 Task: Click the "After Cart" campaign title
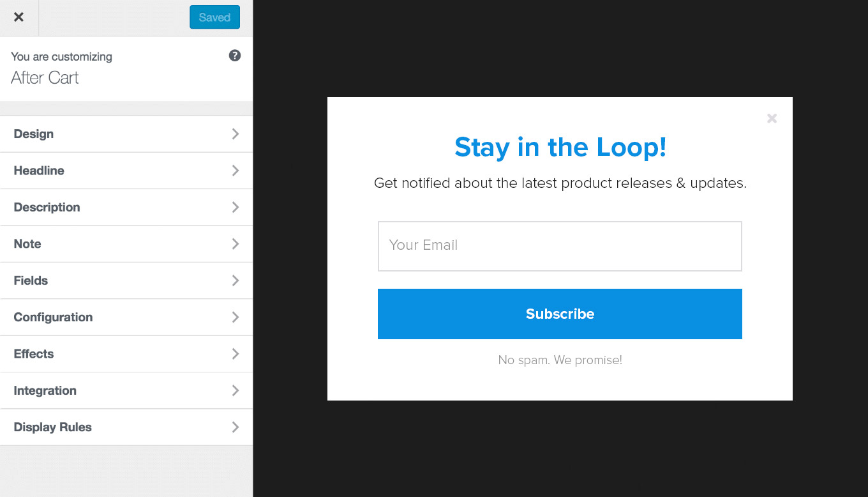[x=45, y=77]
